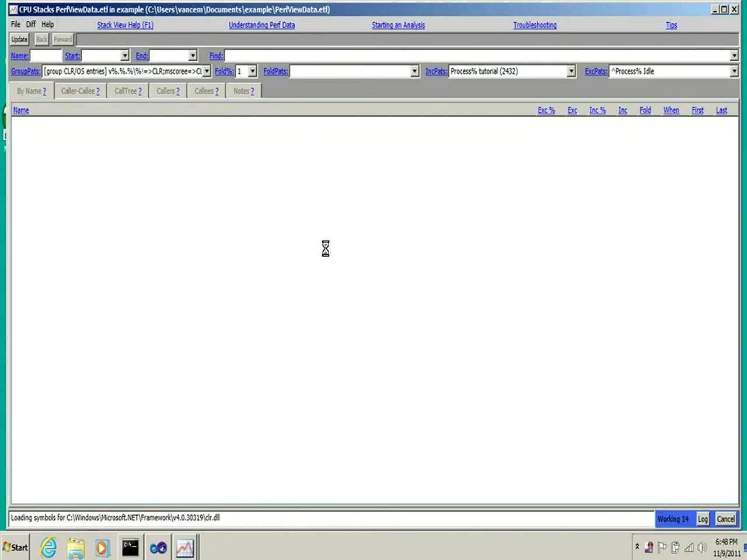The width and height of the screenshot is (747, 560).
Task: Expand the ExcPats dropdown
Action: tap(734, 71)
